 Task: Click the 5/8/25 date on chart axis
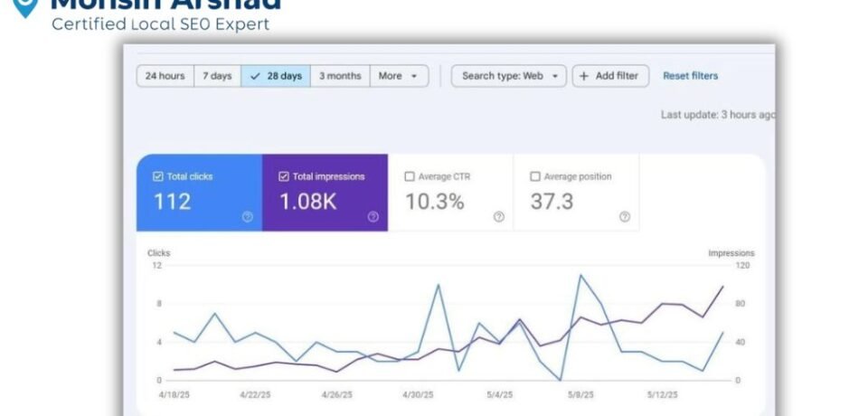580,395
